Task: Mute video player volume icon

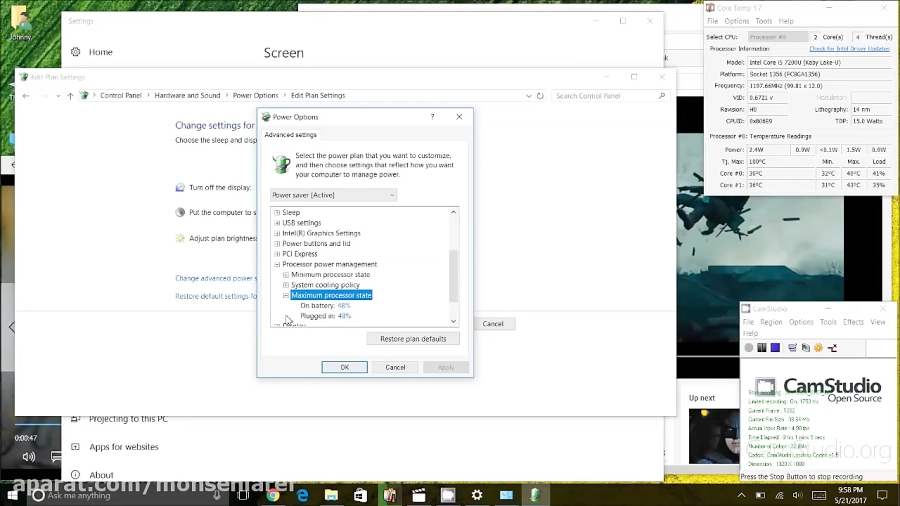Action: [28, 457]
